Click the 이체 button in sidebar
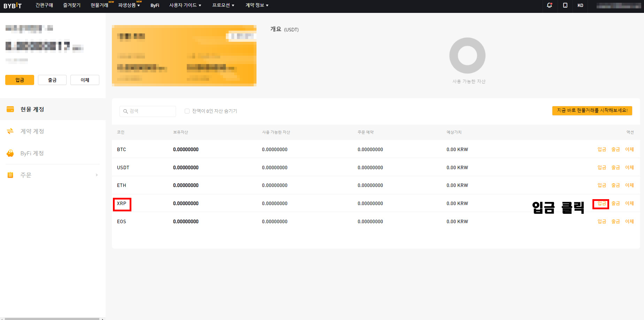 click(85, 80)
